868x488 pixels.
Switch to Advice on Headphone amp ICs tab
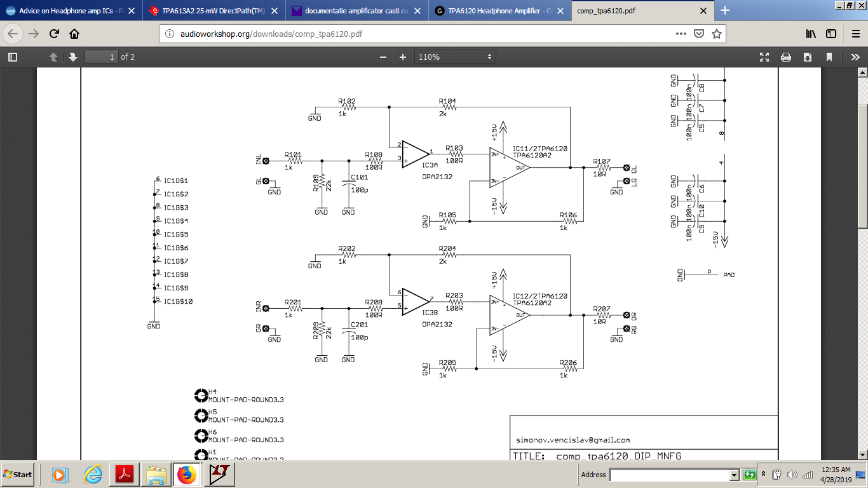coord(71,11)
